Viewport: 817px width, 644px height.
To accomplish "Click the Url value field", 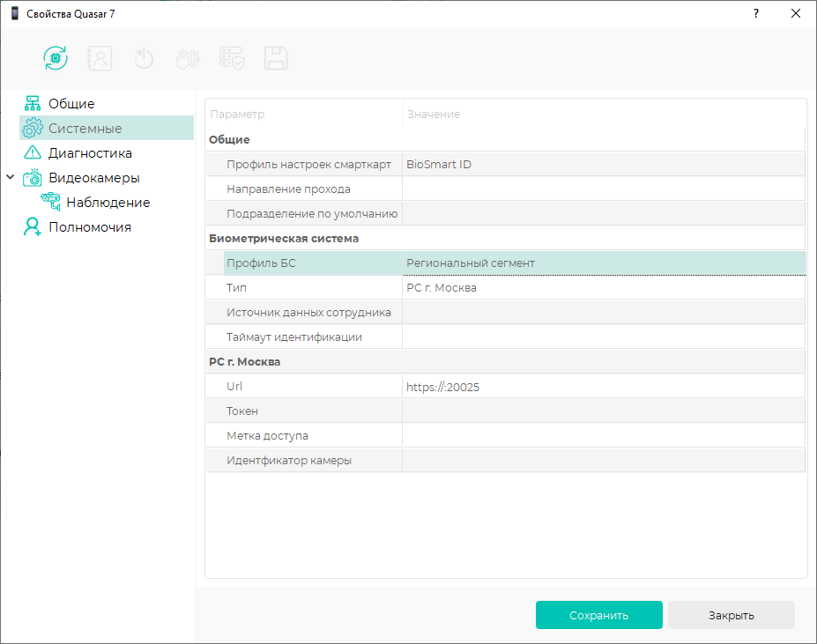I will 603,387.
